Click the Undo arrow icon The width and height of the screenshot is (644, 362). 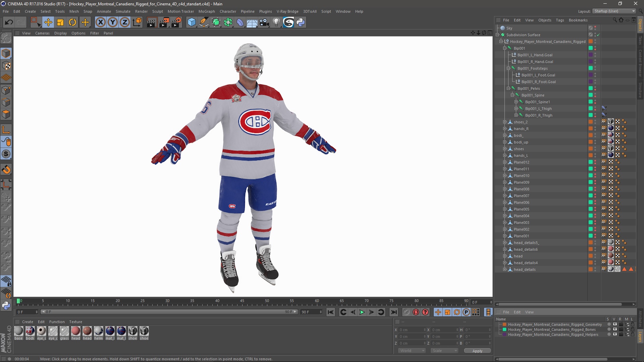9,22
